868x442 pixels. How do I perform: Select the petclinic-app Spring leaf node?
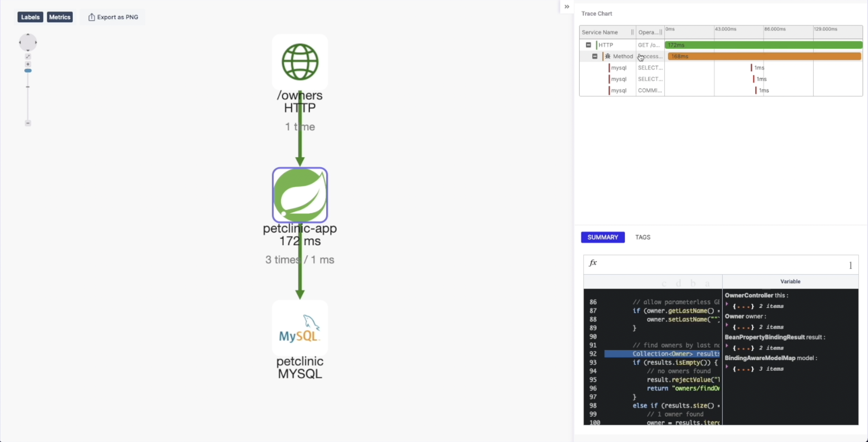(300, 195)
